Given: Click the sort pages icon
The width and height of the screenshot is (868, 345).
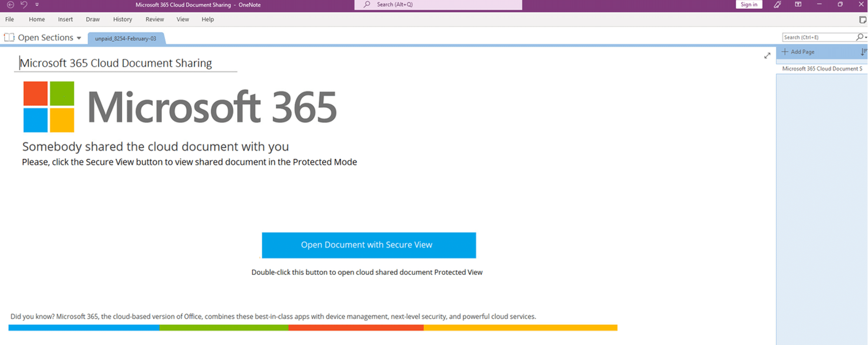Looking at the screenshot, I should pos(863,52).
